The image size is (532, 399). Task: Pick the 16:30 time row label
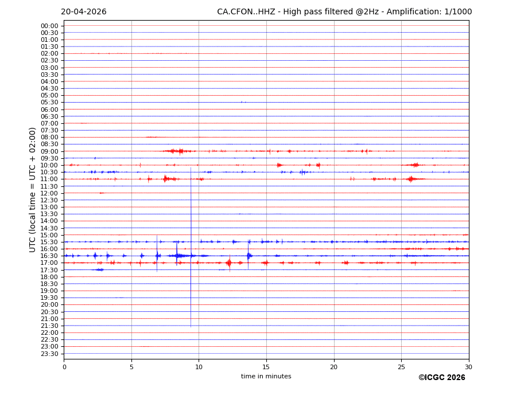(x=49, y=256)
